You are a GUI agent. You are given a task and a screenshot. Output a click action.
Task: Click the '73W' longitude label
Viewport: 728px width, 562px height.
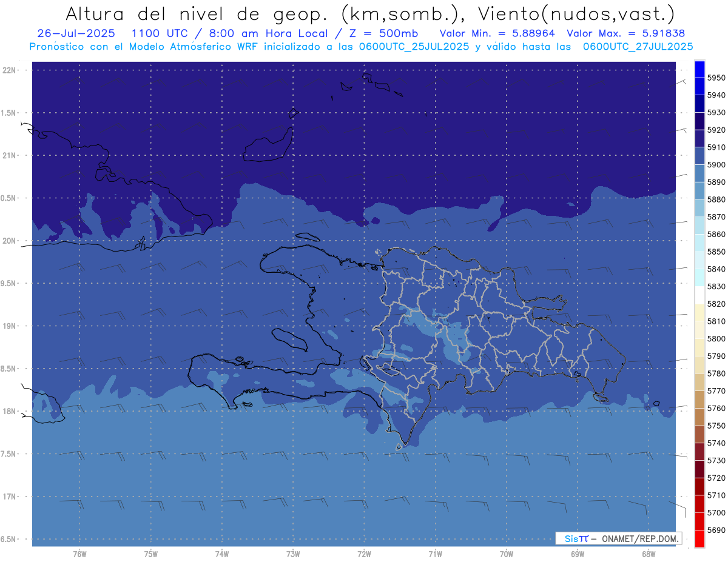[x=293, y=554]
